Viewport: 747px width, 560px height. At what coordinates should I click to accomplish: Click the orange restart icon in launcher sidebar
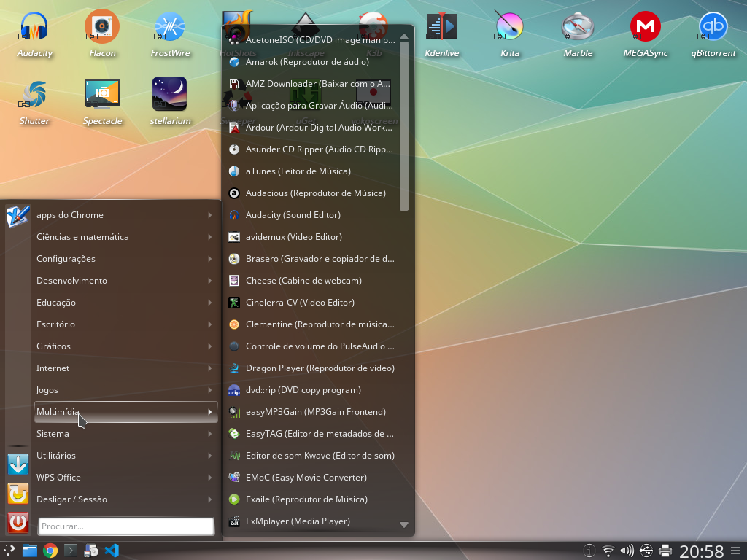pos(18,494)
